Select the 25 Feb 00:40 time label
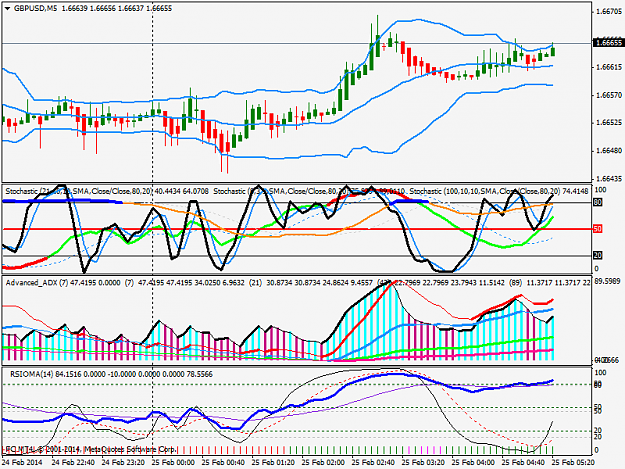Image resolution: width=625 pixels, height=469 pixels. (x=223, y=463)
